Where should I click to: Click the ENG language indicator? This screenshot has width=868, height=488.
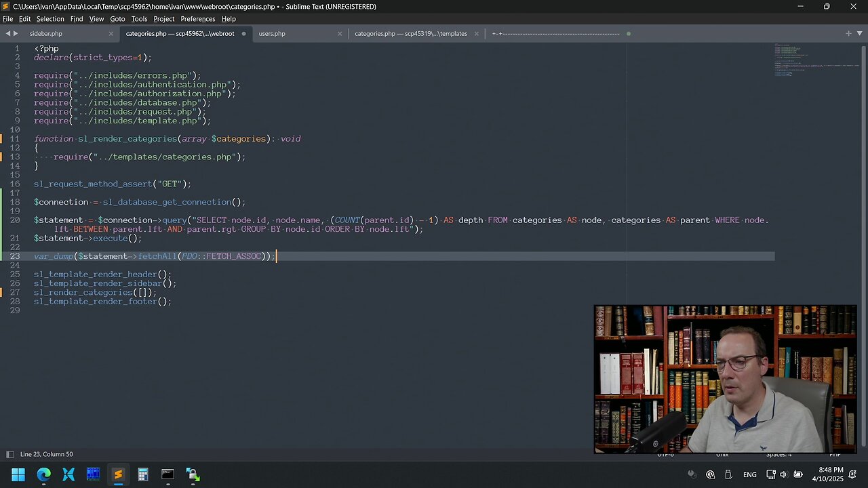750,474
